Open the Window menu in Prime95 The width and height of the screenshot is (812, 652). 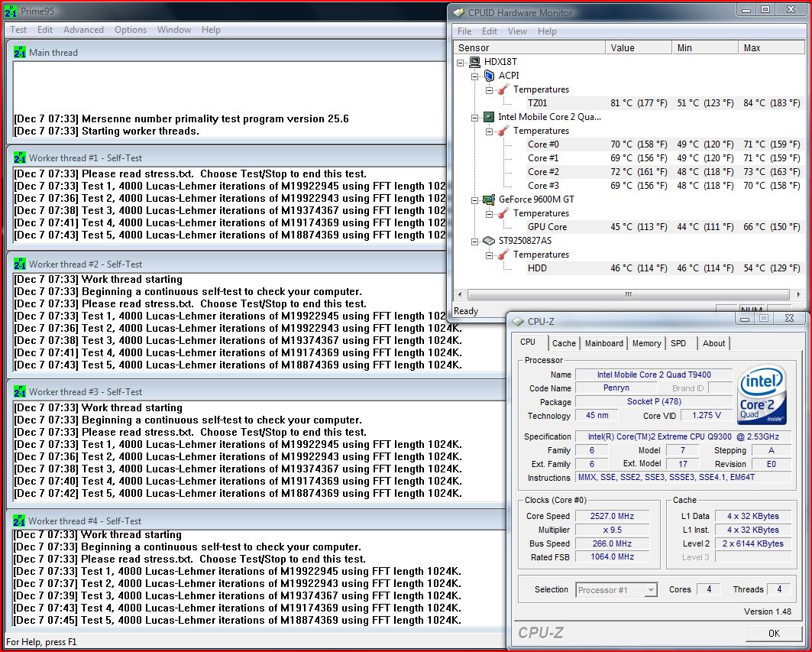tap(174, 30)
